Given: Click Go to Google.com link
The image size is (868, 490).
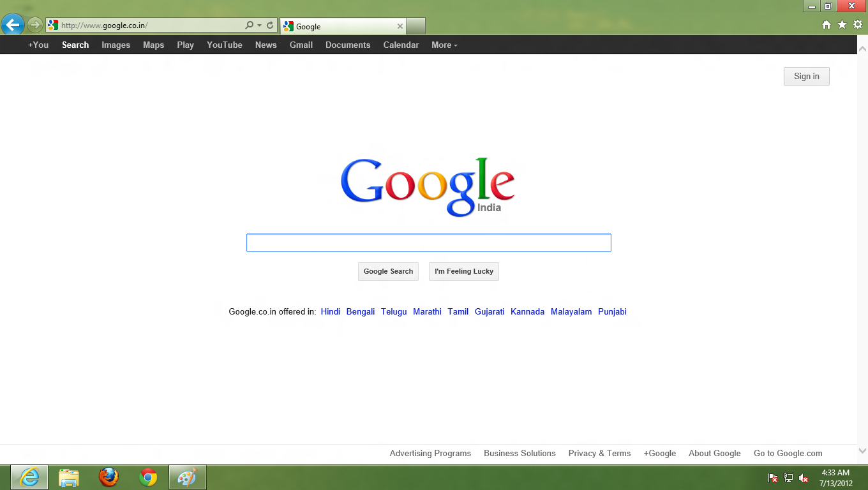Looking at the screenshot, I should point(788,453).
